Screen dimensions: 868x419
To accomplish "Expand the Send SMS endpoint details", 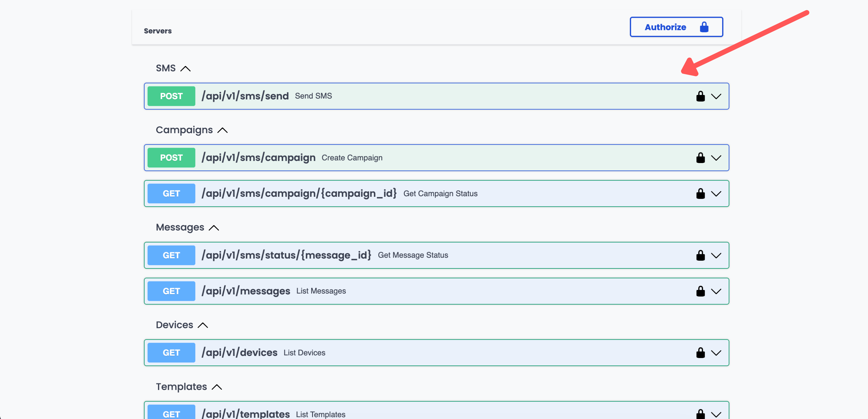I will (x=716, y=96).
